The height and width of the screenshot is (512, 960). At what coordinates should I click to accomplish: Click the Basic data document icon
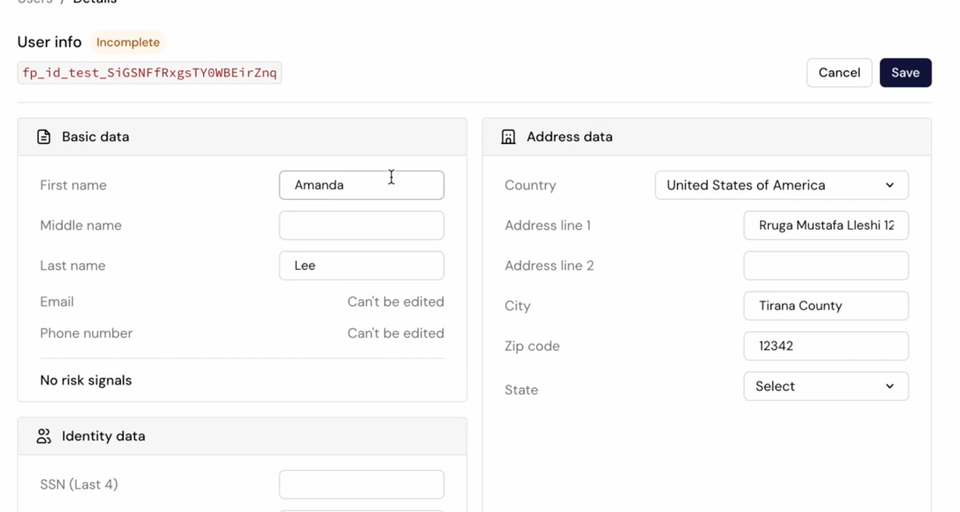(x=44, y=137)
